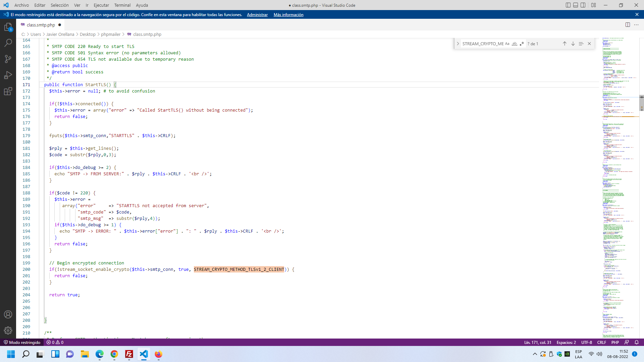Viewport: 644px width, 362px height.
Task: Dismiss the restricted mode banner
Action: [637, 14]
